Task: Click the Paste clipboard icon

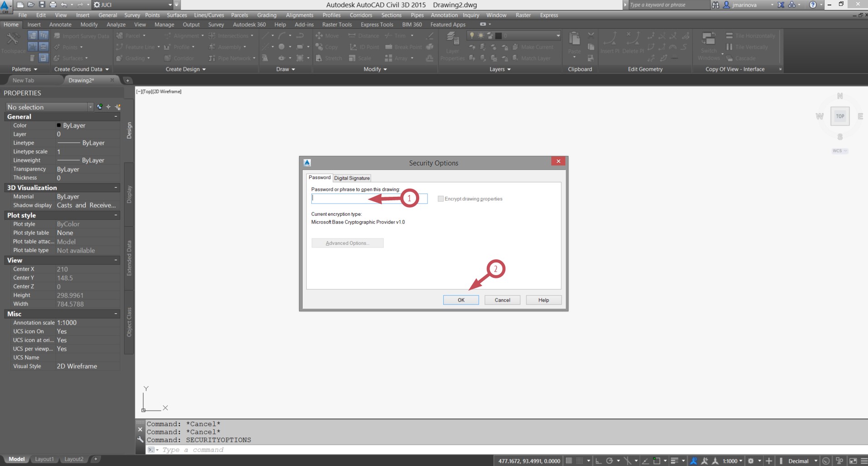Action: [574, 39]
